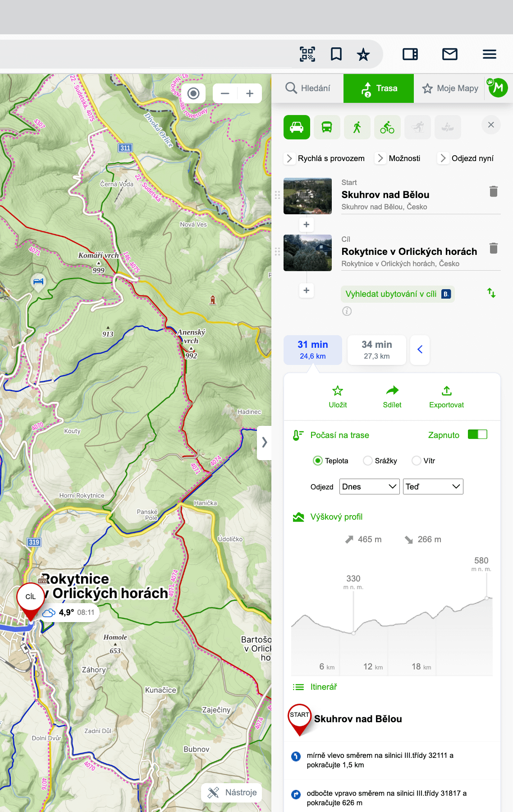Select public transport bus icon
The image size is (513, 812).
(x=327, y=127)
